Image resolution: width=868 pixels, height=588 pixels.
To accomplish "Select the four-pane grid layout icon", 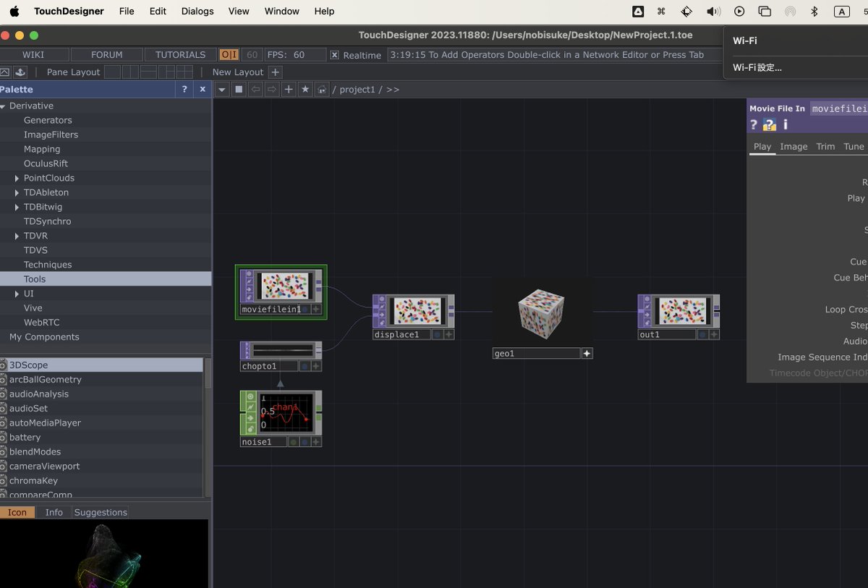I will [x=184, y=72].
